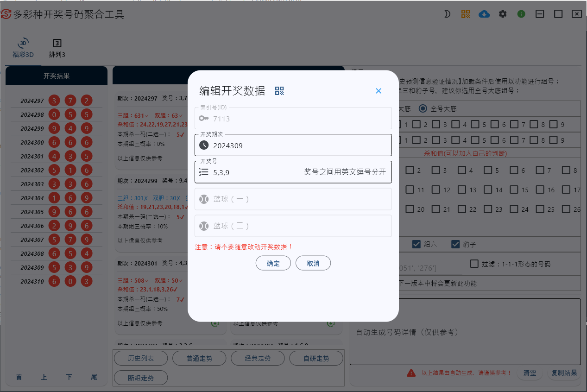Click QR code icon beside 编辑开奖数据 title
This screenshot has width=587, height=392.
pos(279,91)
